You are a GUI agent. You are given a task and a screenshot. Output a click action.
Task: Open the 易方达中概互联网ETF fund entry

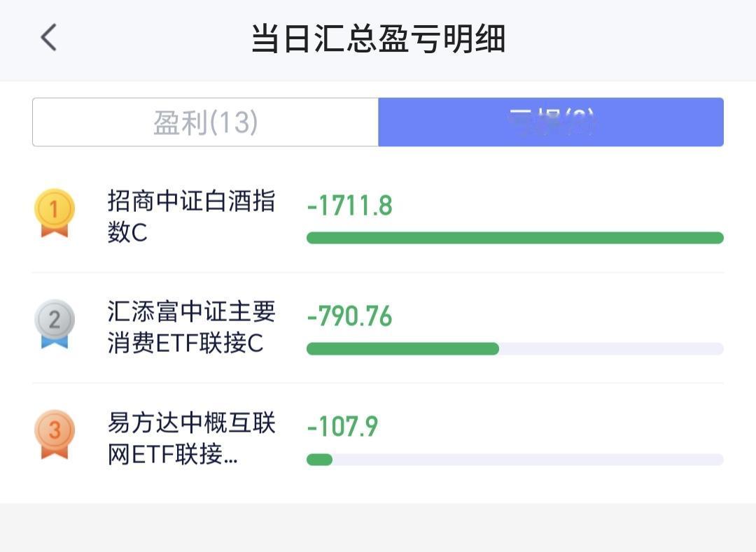(191, 438)
